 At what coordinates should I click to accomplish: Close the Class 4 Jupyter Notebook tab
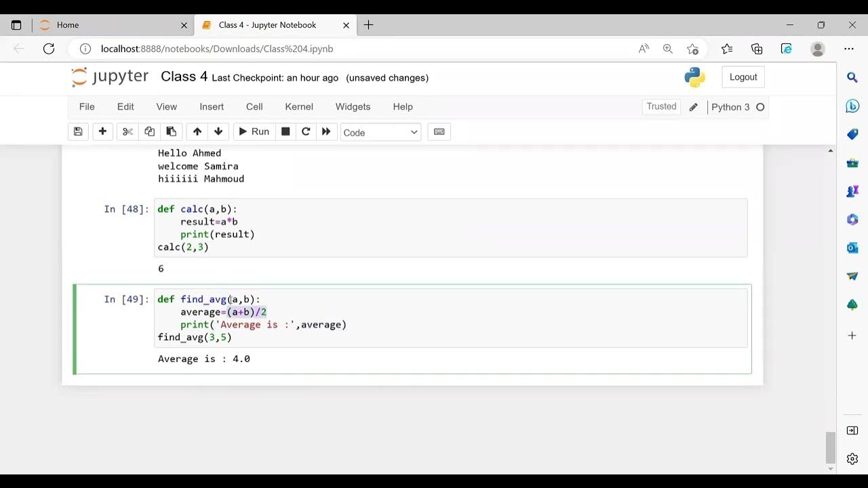click(346, 25)
